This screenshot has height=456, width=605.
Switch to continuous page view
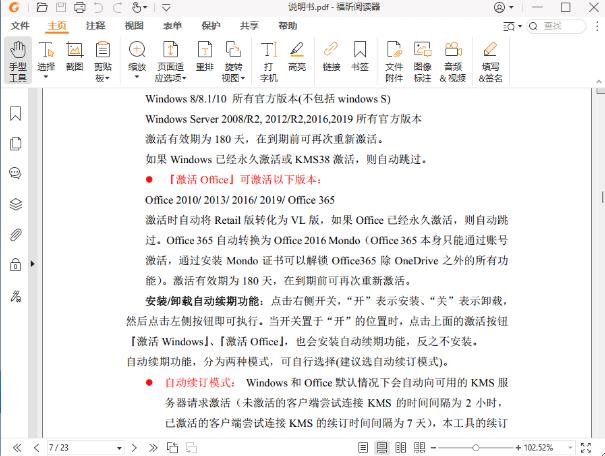[382, 448]
